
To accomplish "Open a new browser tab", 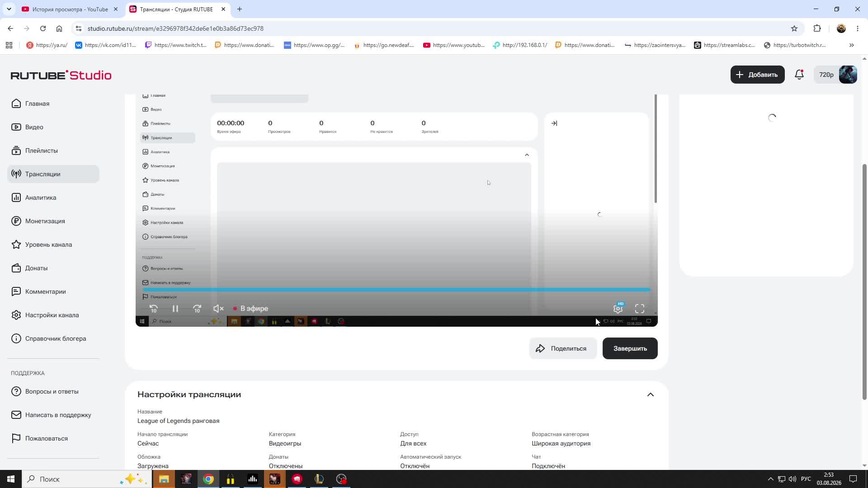I will coord(240,9).
